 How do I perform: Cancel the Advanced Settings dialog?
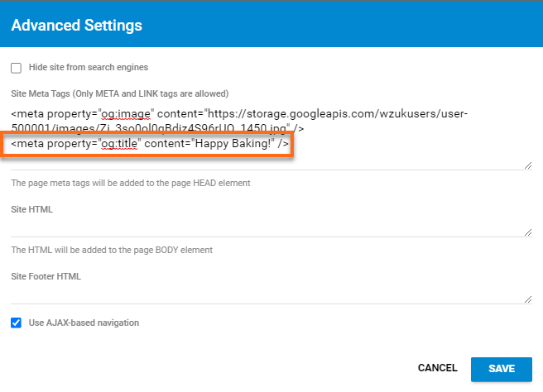(437, 368)
